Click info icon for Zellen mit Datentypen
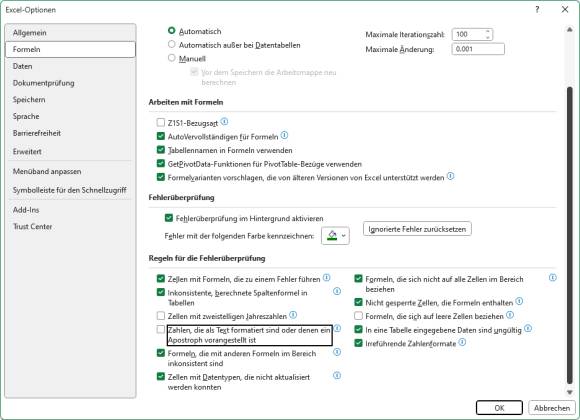Viewport: 580px width, 420px height. pos(337,376)
